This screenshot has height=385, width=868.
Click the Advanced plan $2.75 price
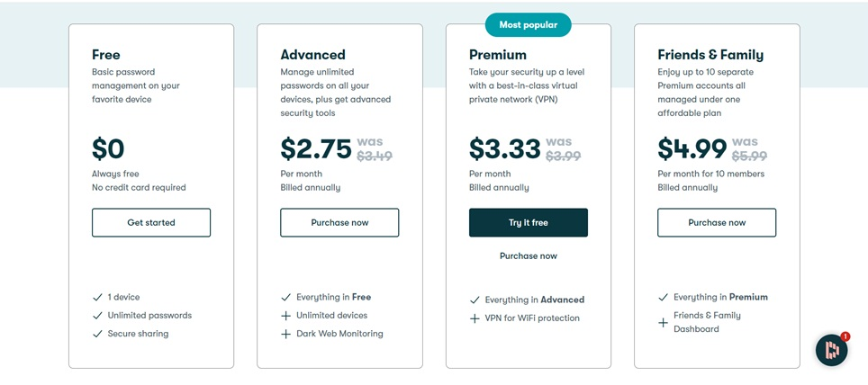(x=315, y=148)
